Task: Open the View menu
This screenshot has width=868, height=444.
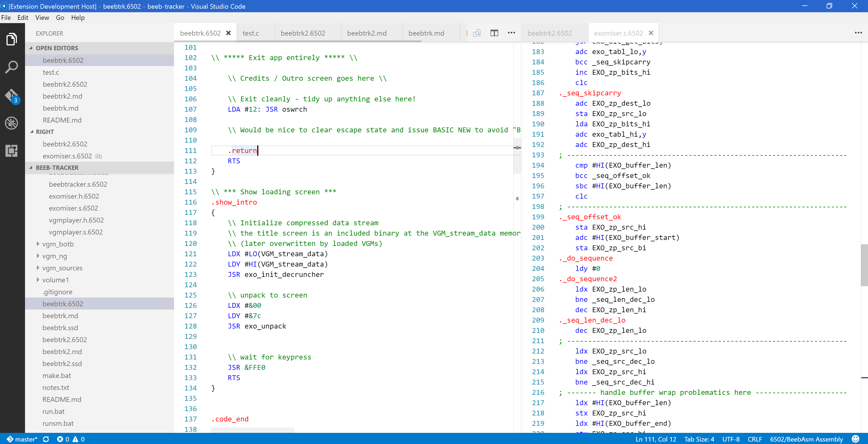Action: coord(42,17)
